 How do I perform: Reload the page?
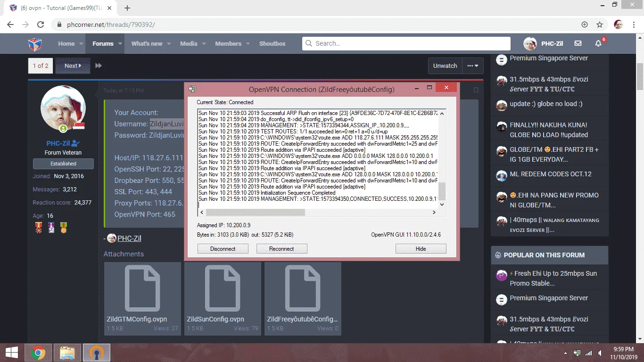[41, 25]
